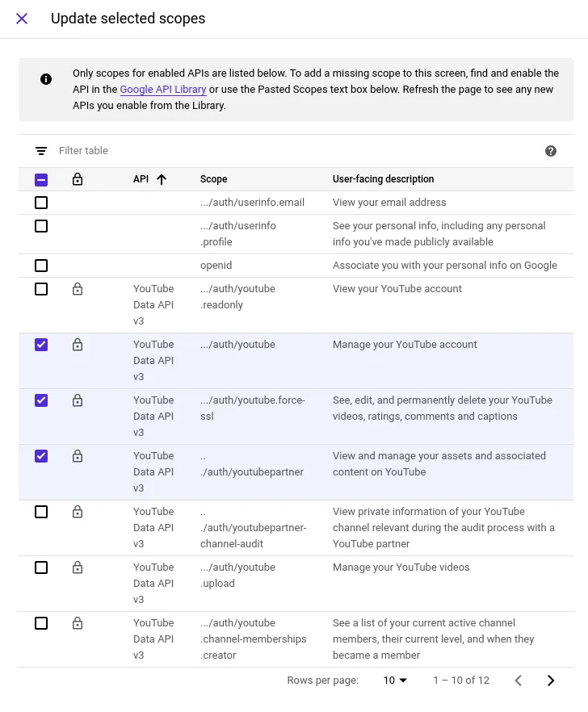588x712 pixels.
Task: Click the lock icon beside youtube.readonly scope
Action: [x=78, y=289]
